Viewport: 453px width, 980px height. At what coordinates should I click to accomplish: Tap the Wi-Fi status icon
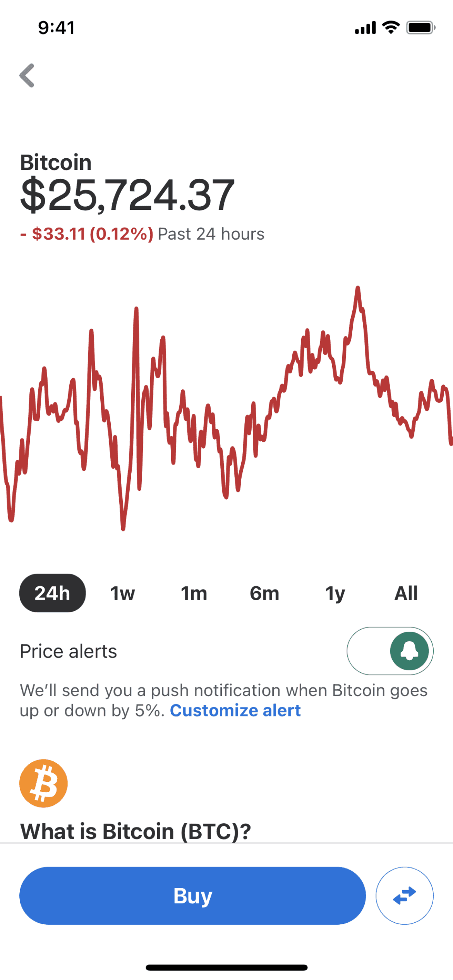pos(391,27)
